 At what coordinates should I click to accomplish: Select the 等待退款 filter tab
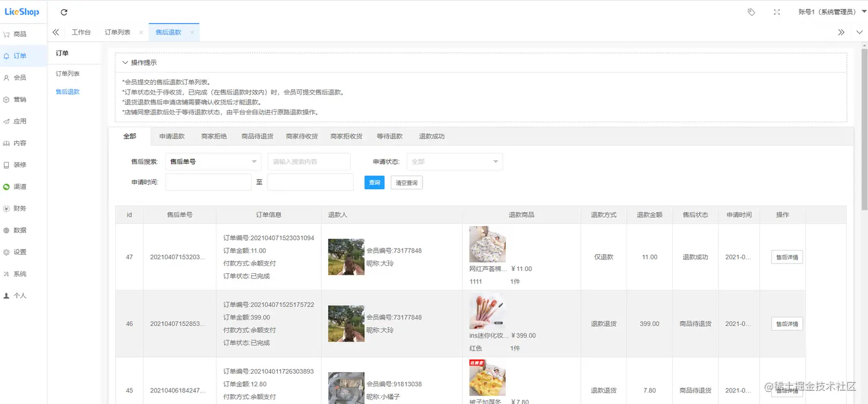pos(390,137)
